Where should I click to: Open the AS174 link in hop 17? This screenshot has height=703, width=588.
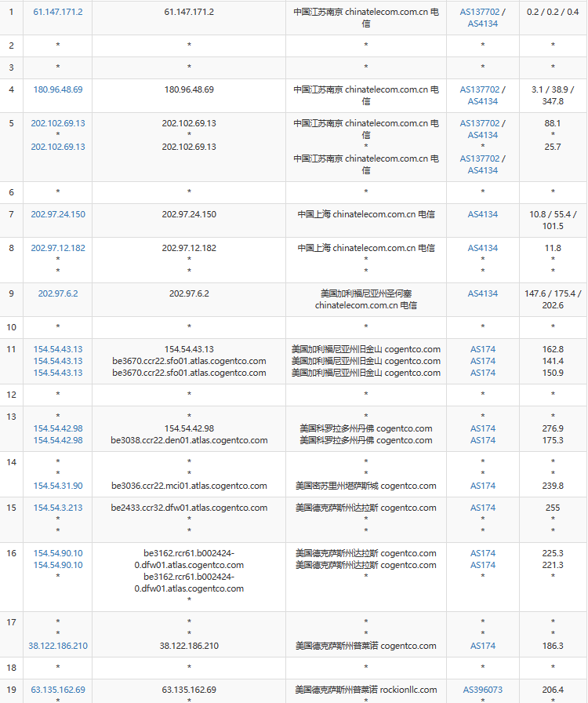click(483, 646)
